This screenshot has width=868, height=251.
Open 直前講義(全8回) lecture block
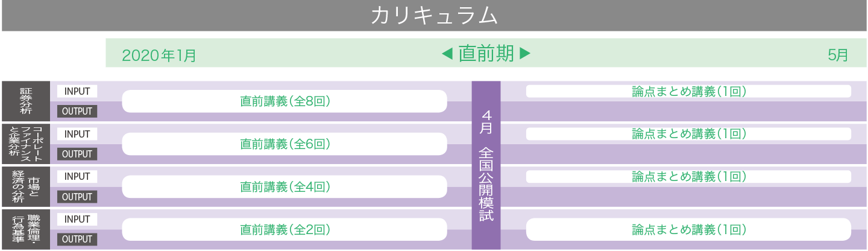[285, 101]
